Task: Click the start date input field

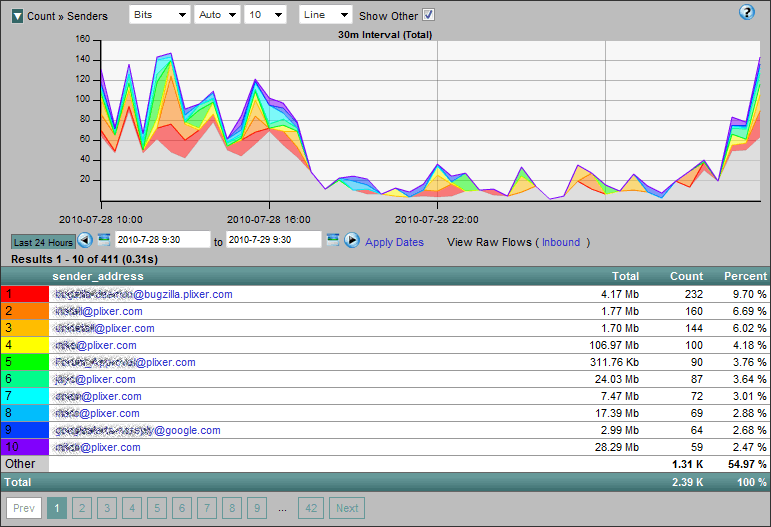Action: (x=161, y=240)
